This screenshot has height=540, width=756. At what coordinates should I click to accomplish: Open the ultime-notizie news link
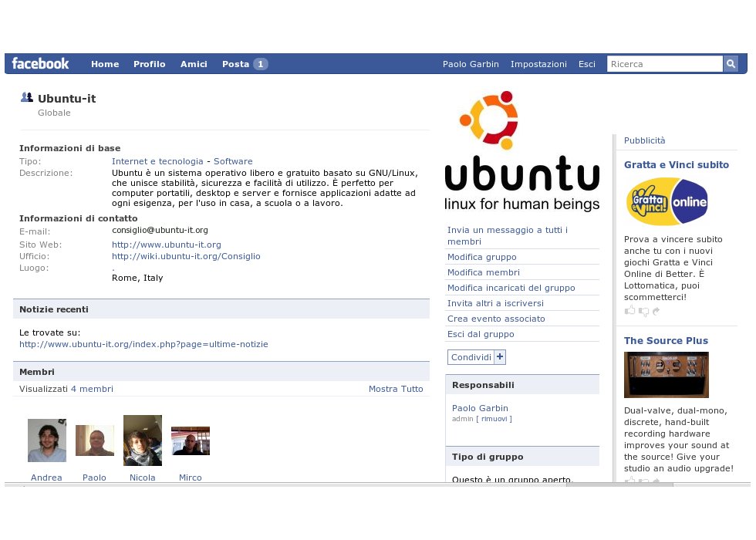point(143,344)
